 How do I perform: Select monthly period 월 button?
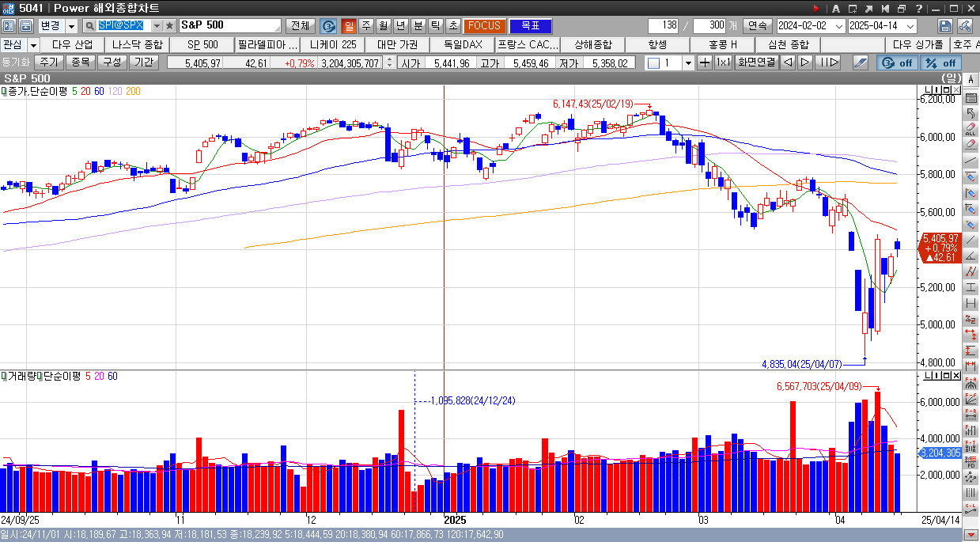coord(384,26)
